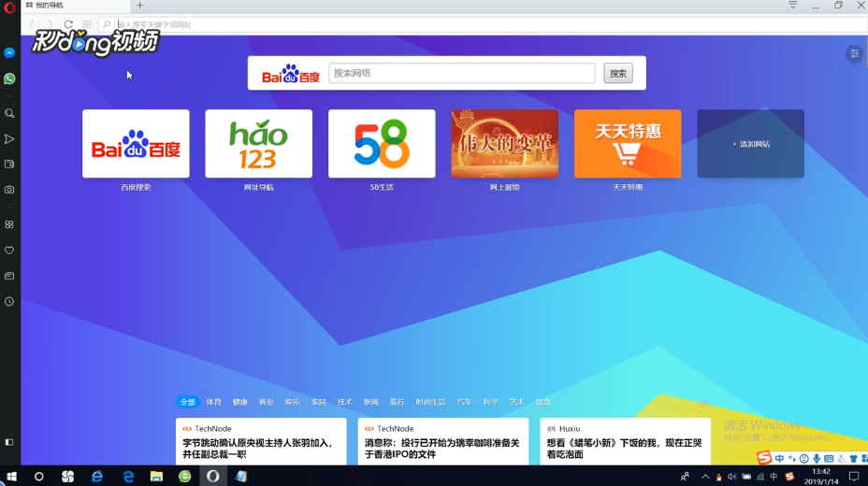Viewport: 868px width, 486px height.
Task: Select the 体育 news category
Action: pos(213,402)
